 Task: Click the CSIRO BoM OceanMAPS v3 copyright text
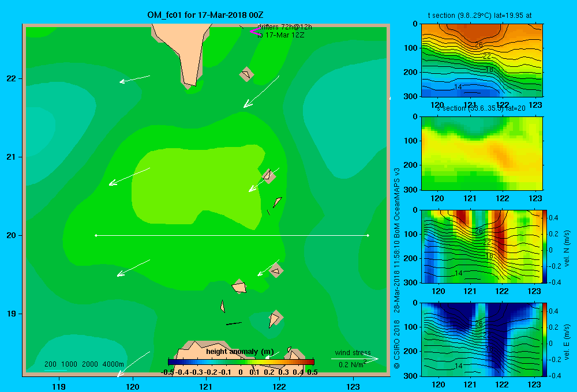397,268
